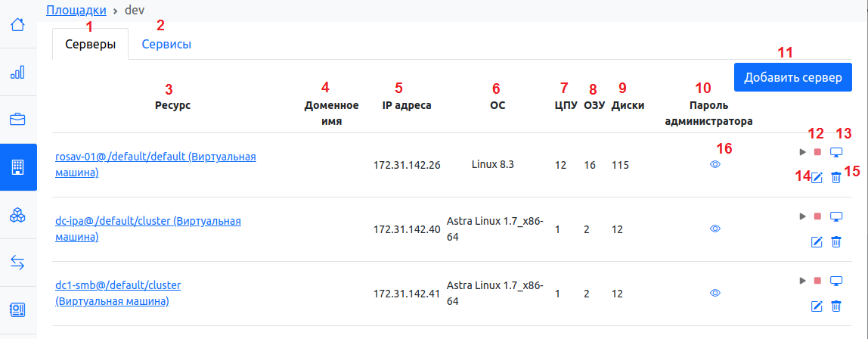Switch to the Сервисы tab
The image size is (868, 339).
pos(166,45)
